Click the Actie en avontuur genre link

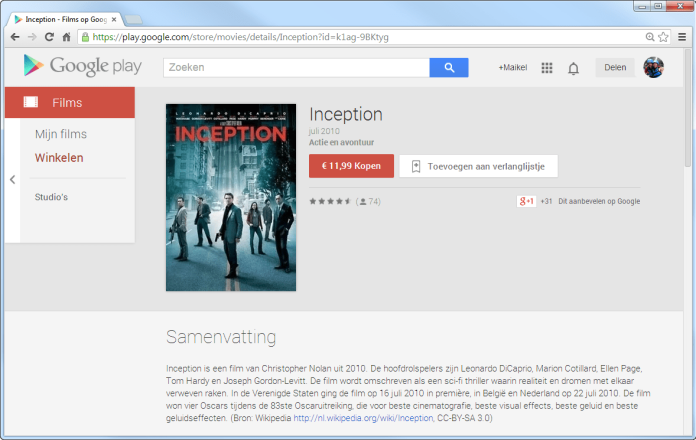pyautogui.click(x=341, y=143)
